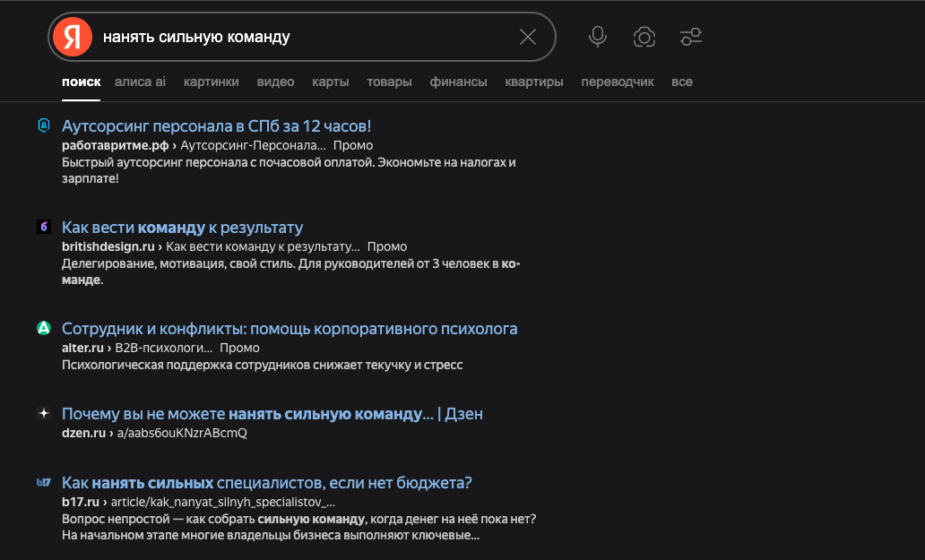This screenshot has width=925, height=560.
Task: Go to the переводчик tab
Action: point(618,82)
